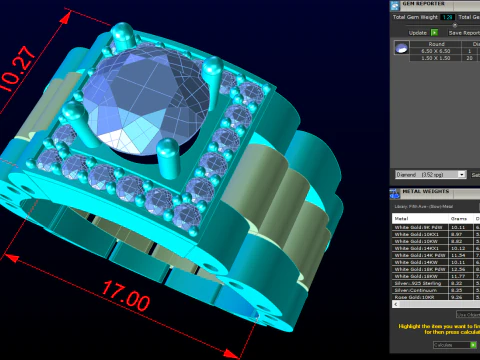Image resolution: width=480 pixels, height=360 pixels.
Task: Select 'Silver:Continuum' row
Action: pyautogui.click(x=436, y=290)
